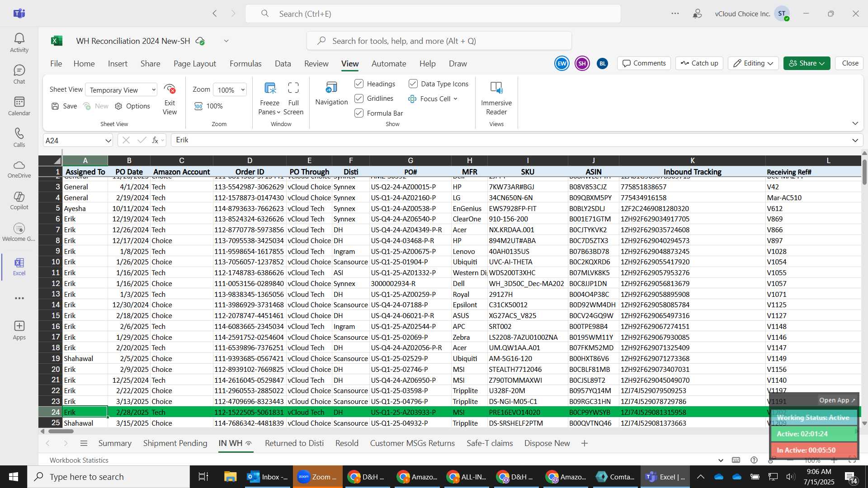The height and width of the screenshot is (488, 868).
Task: Open Copilot in the Teams sidebar
Action: coord(19,201)
